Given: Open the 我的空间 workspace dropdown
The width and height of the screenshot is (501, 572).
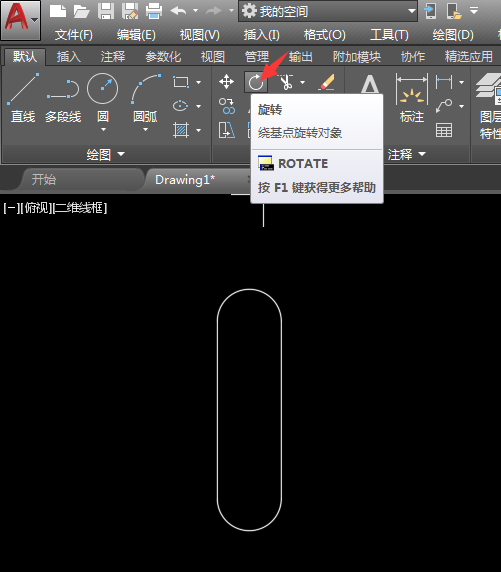Looking at the screenshot, I should click(x=328, y=11).
